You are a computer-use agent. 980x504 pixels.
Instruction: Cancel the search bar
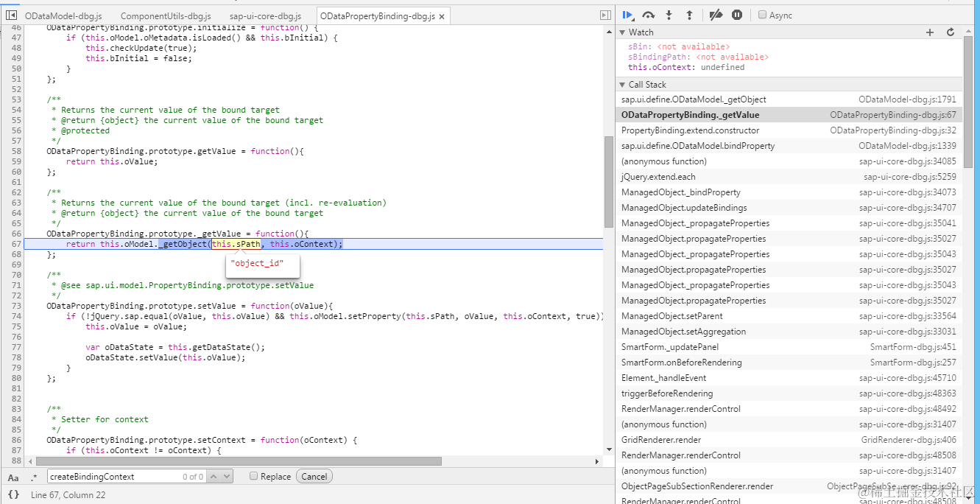(x=314, y=477)
